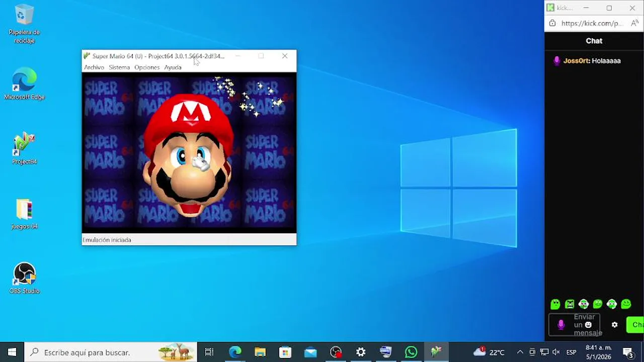644x362 pixels.
Task: Expand the hidden system tray icons
Action: [x=520, y=352]
